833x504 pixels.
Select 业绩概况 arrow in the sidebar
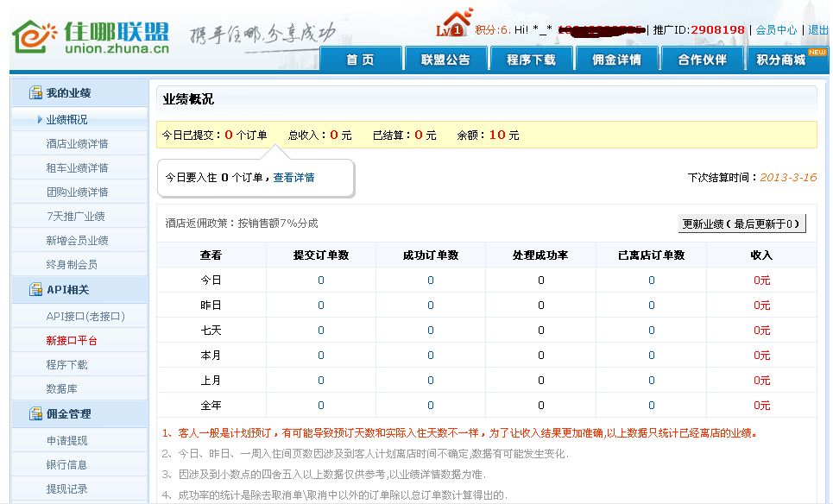point(40,120)
